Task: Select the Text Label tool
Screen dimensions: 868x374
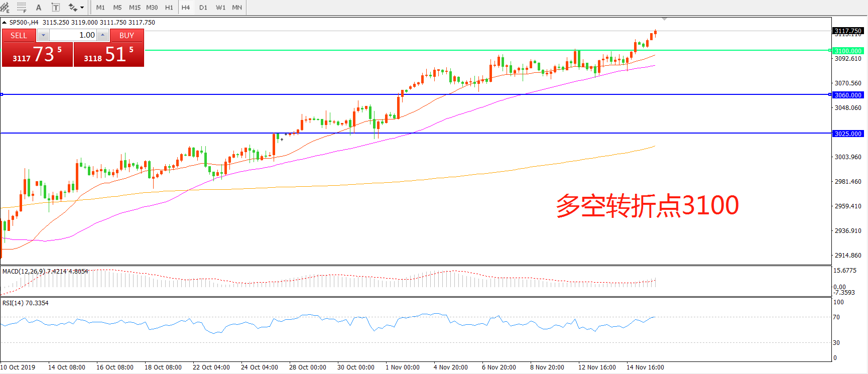Action: 56,8
